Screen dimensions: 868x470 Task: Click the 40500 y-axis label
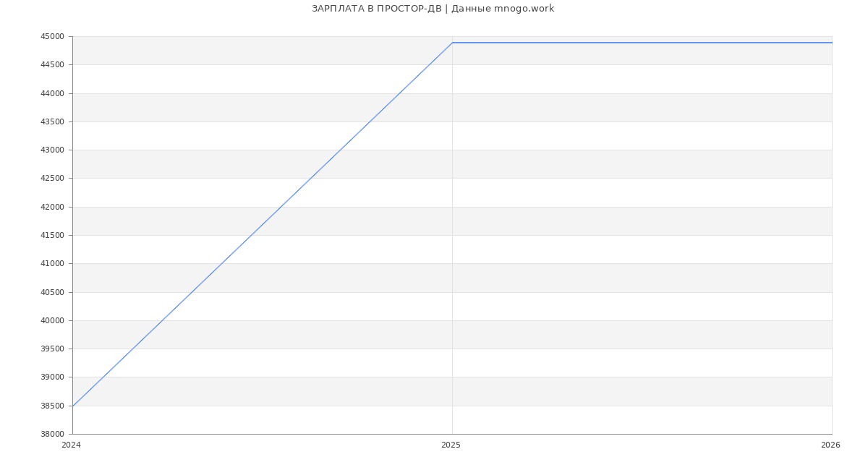[52, 293]
